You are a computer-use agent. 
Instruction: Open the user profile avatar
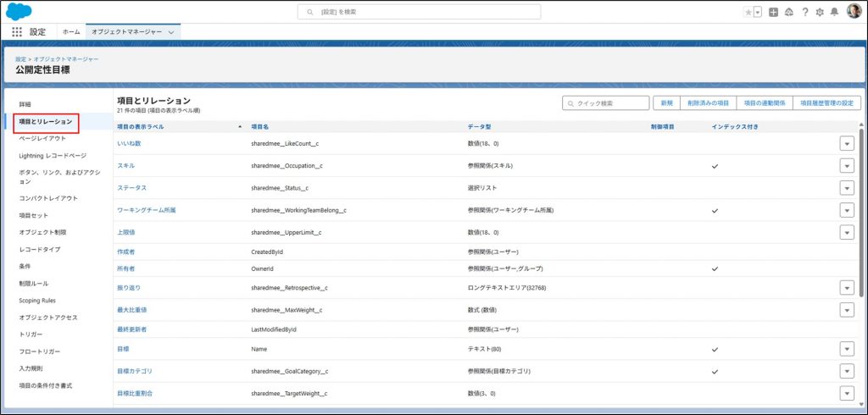(x=854, y=11)
